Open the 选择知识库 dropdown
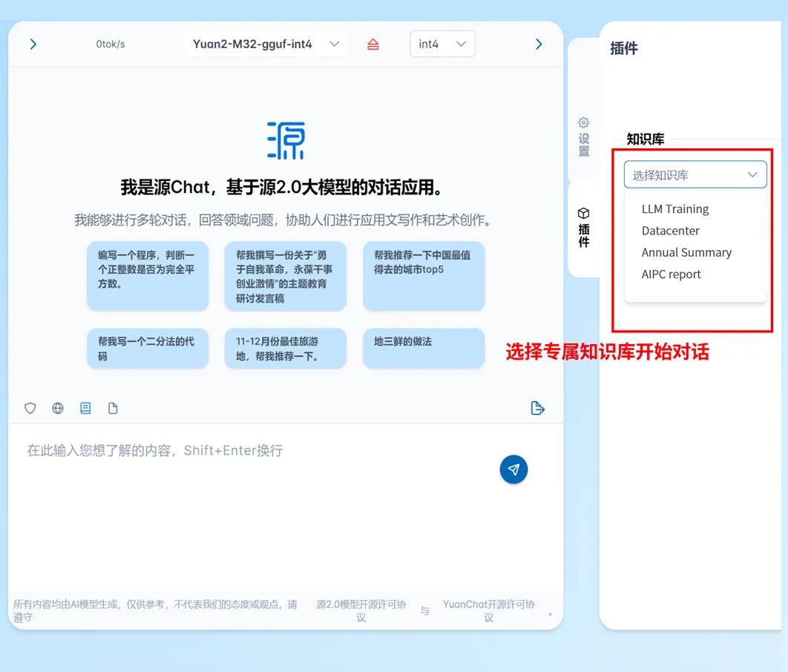This screenshot has height=672, width=788. pos(695,175)
